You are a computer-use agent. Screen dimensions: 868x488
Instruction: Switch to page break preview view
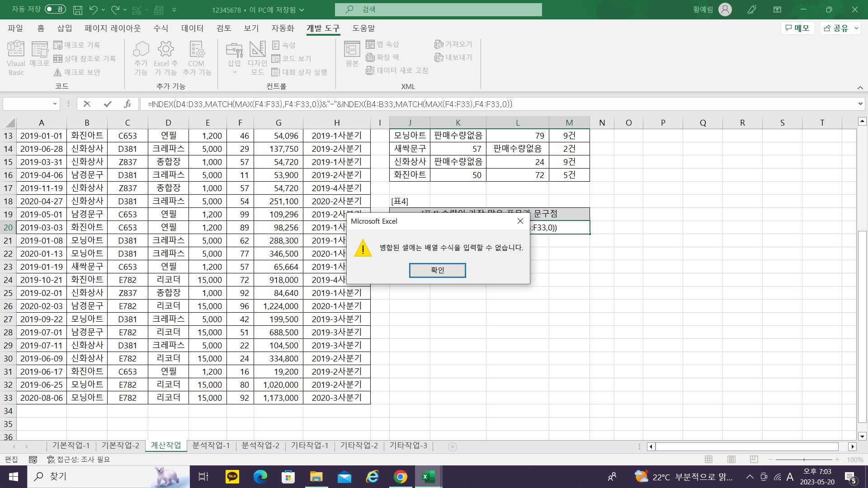[x=754, y=459]
